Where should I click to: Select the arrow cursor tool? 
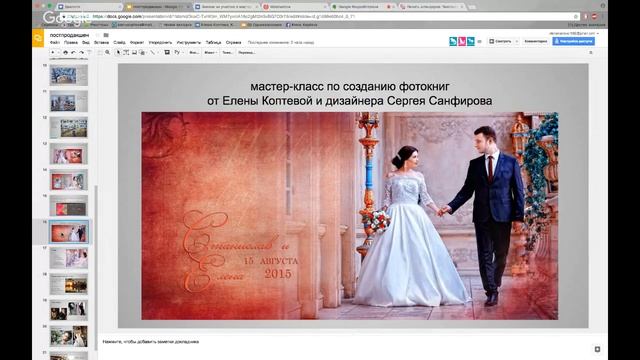(118, 53)
